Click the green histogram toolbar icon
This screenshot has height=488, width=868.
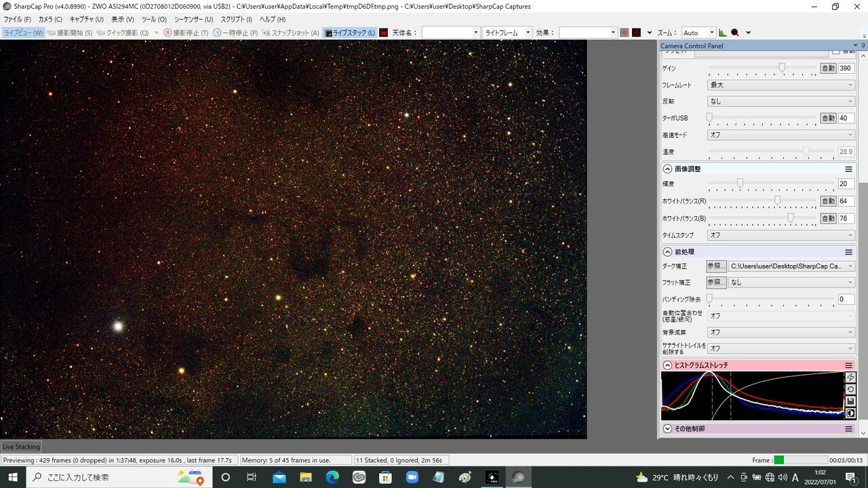[722, 33]
